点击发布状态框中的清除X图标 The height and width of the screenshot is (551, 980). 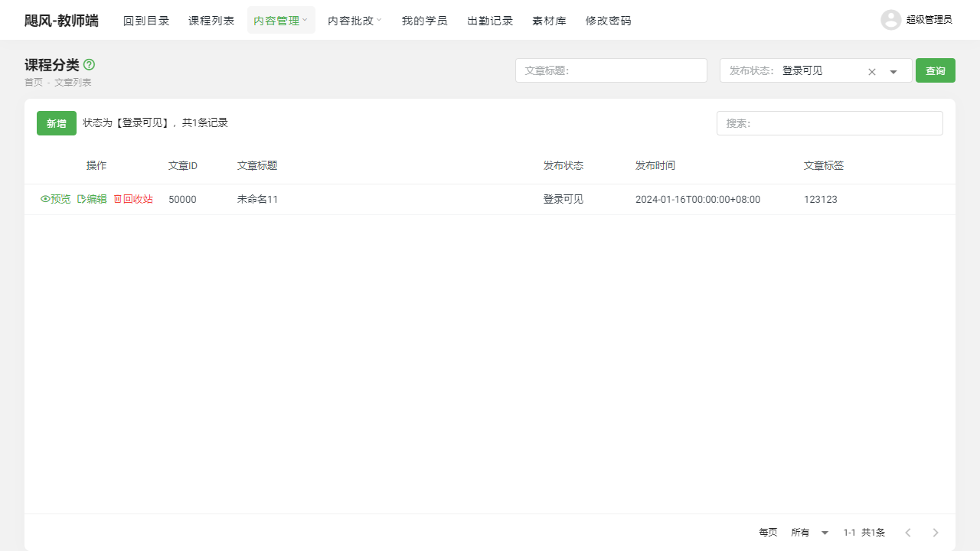[x=871, y=70]
